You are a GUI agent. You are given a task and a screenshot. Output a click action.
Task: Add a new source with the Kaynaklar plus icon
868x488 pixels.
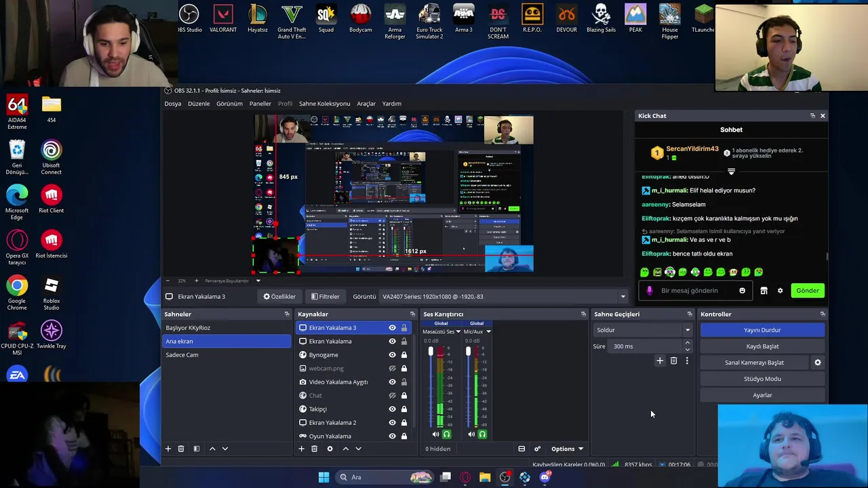pyautogui.click(x=302, y=449)
